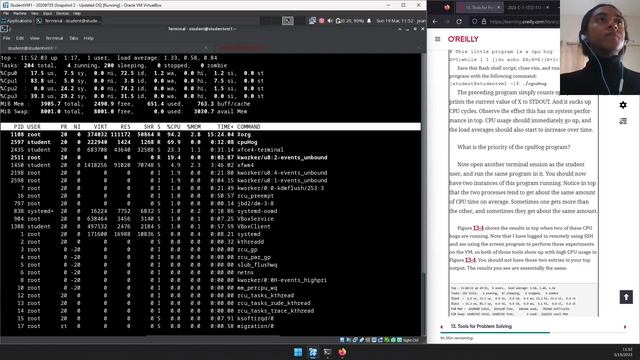Image resolution: width=640 pixels, height=360 pixels.
Task: Click the shield icon in the address bar
Action: pos(474,21)
